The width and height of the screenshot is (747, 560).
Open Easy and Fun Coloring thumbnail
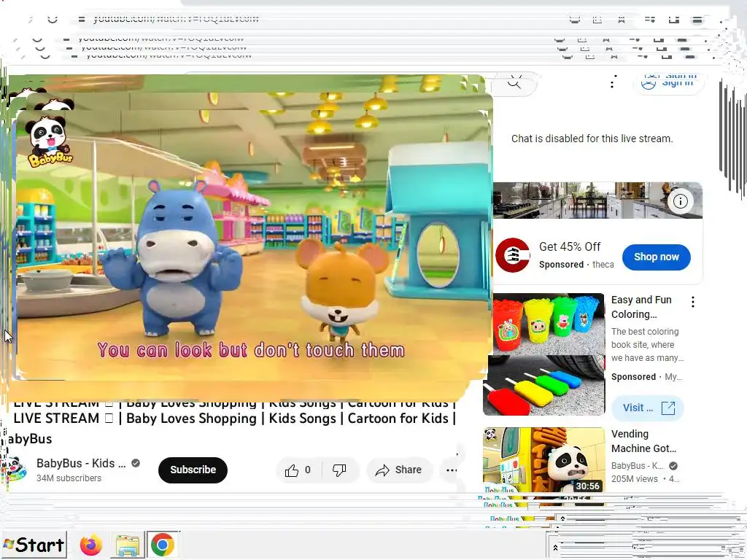pos(543,354)
